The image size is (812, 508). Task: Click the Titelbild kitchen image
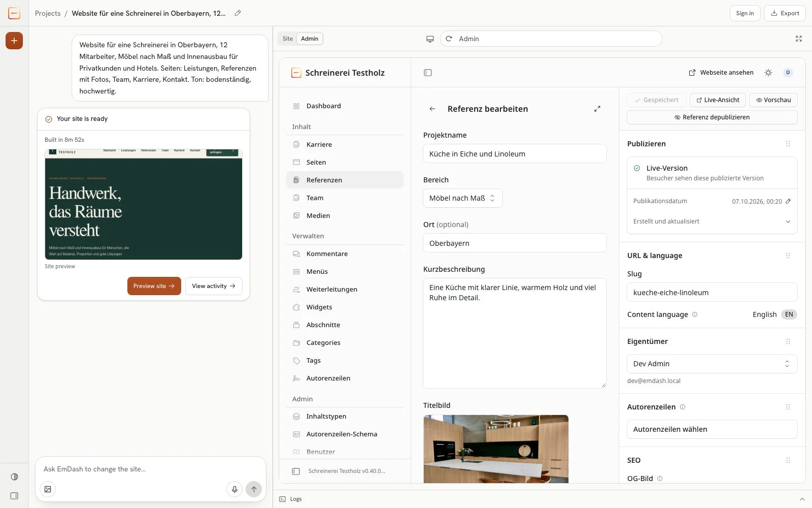(496, 449)
